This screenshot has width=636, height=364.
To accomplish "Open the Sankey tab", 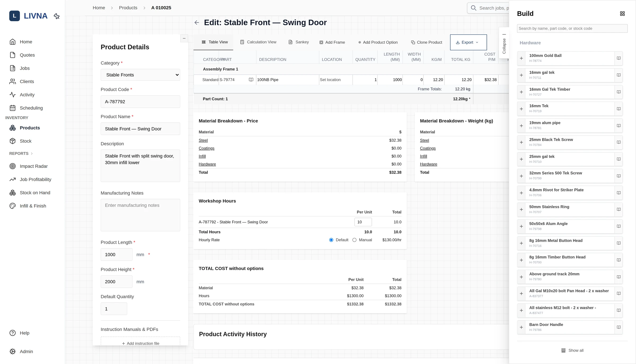I will [x=299, y=42].
